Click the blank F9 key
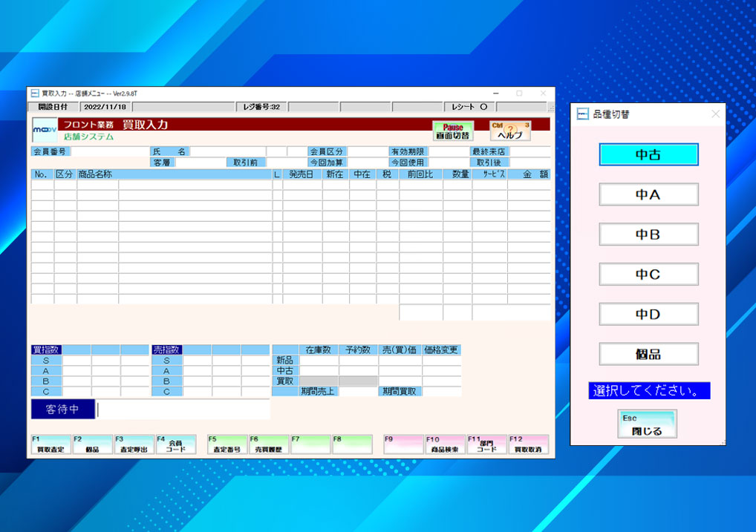 pyautogui.click(x=403, y=444)
